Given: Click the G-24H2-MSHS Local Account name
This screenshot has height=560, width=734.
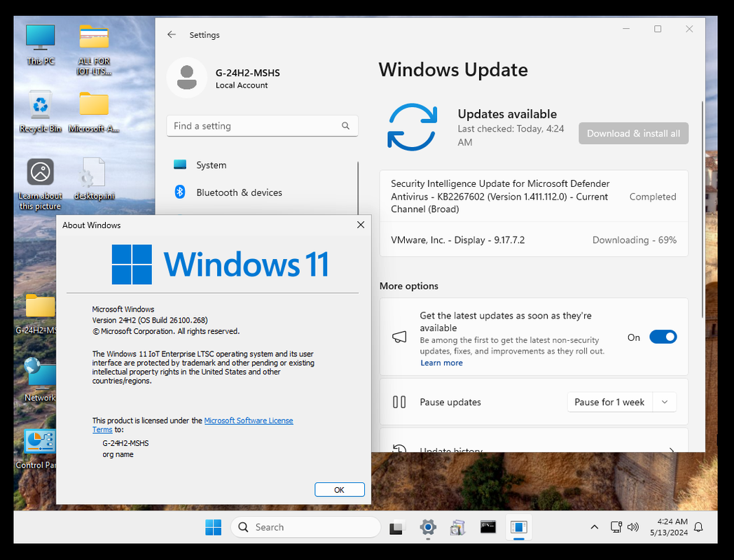Looking at the screenshot, I should [248, 78].
